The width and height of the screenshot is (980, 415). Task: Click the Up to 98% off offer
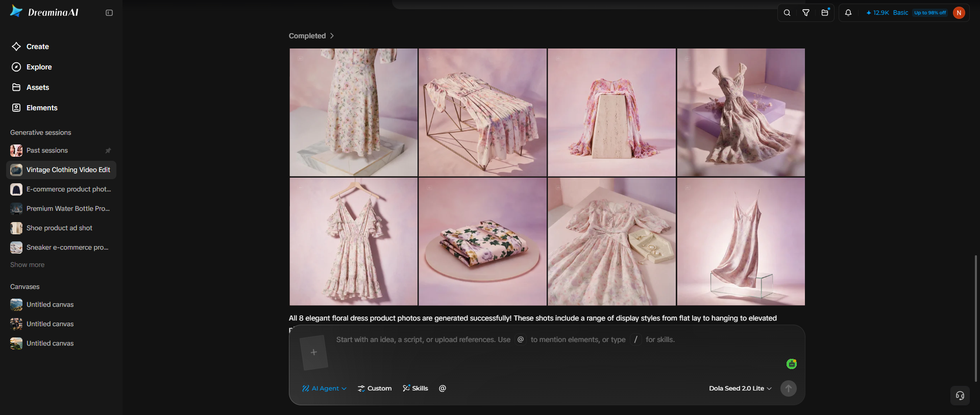pyautogui.click(x=930, y=13)
